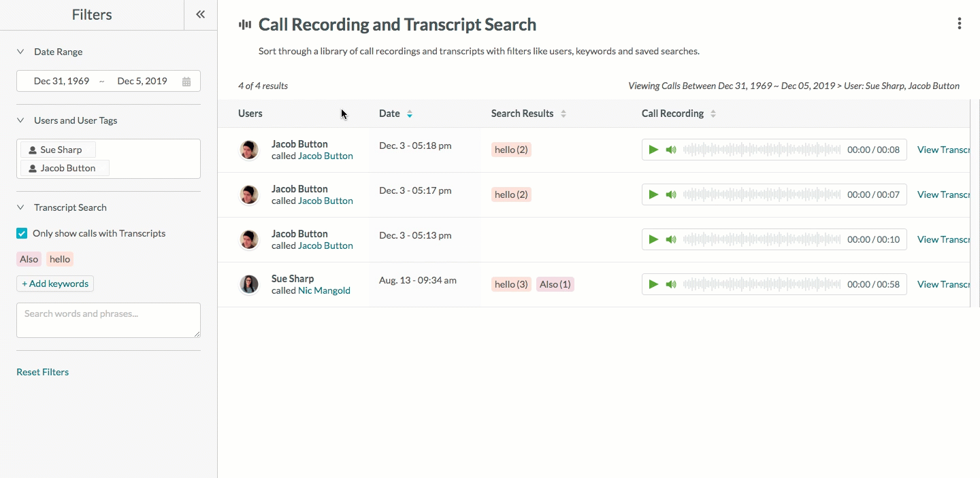
Task: Click Jacob Button's avatar in 05:13 pm row
Action: pyautogui.click(x=249, y=239)
